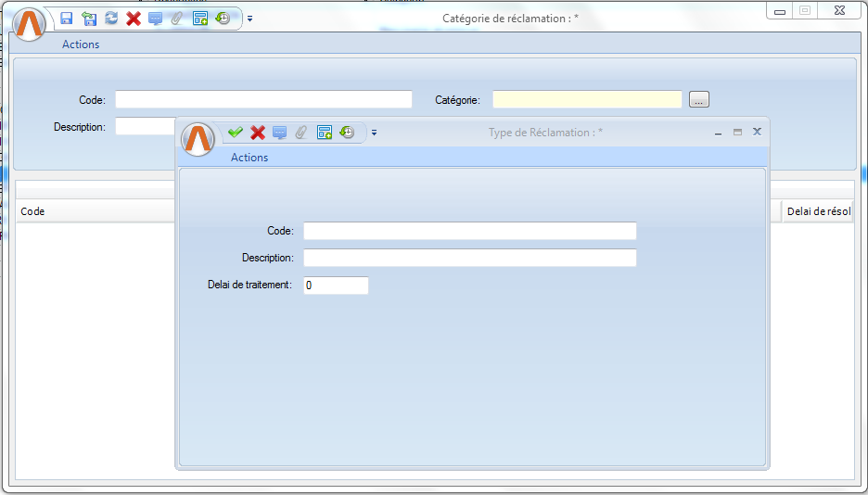868x495 pixels.
Task: Click the red X delete icon in the Catégorie toolbar
Action: point(134,19)
